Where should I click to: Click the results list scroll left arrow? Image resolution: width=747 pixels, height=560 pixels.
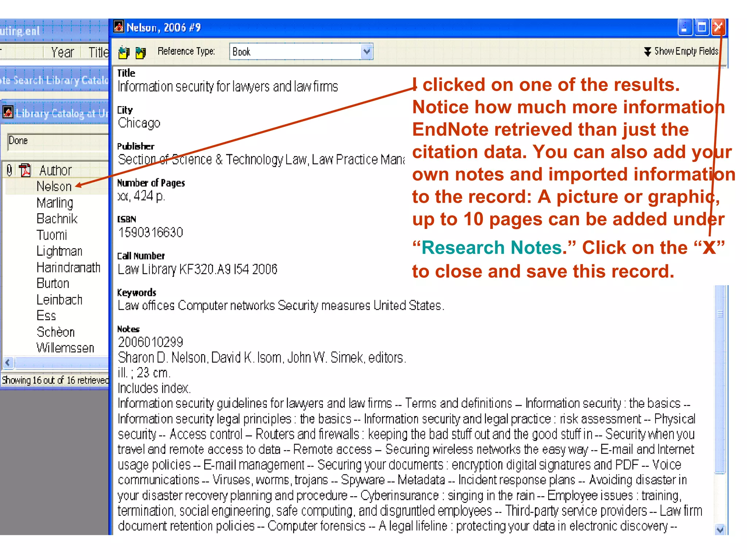tap(8, 363)
